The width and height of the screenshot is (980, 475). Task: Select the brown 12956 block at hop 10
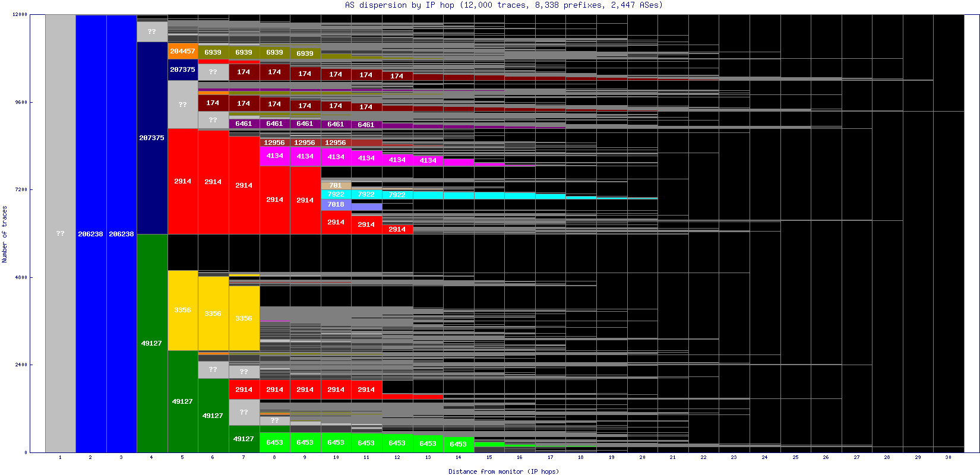[x=336, y=142]
